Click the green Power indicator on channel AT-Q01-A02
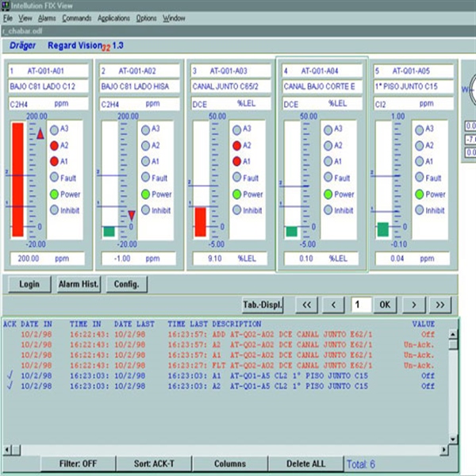The width and height of the screenshot is (476, 476). point(145,194)
